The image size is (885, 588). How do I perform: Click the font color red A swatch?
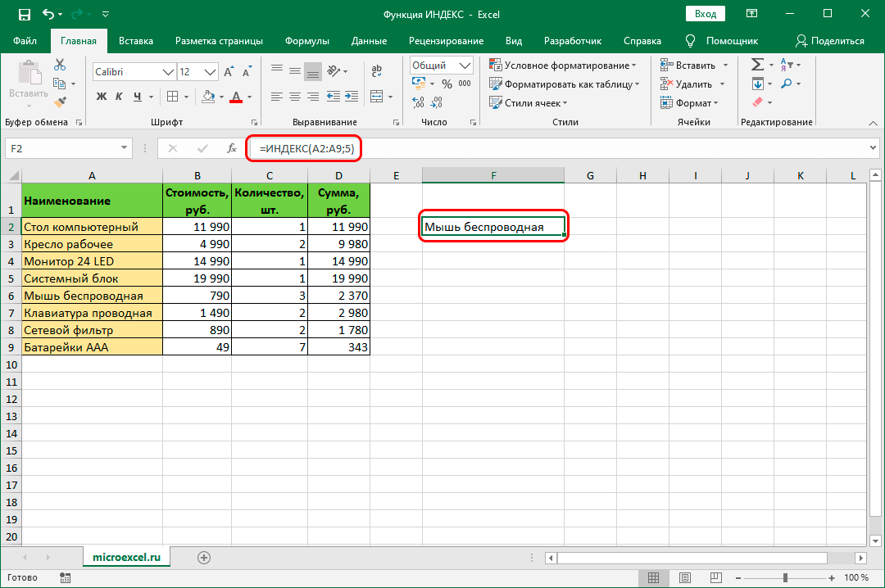[x=236, y=97]
